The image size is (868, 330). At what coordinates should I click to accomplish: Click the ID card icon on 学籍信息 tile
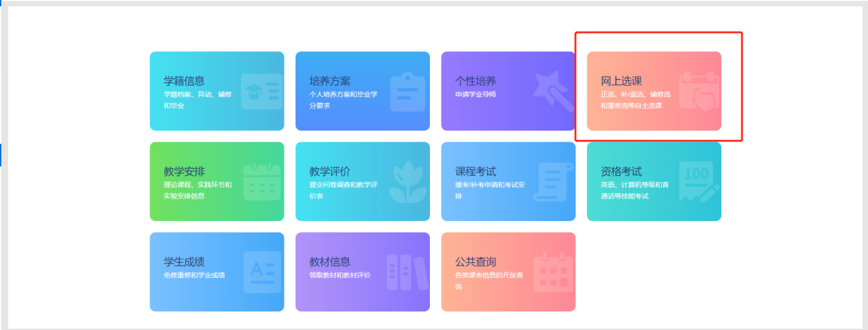click(x=262, y=92)
